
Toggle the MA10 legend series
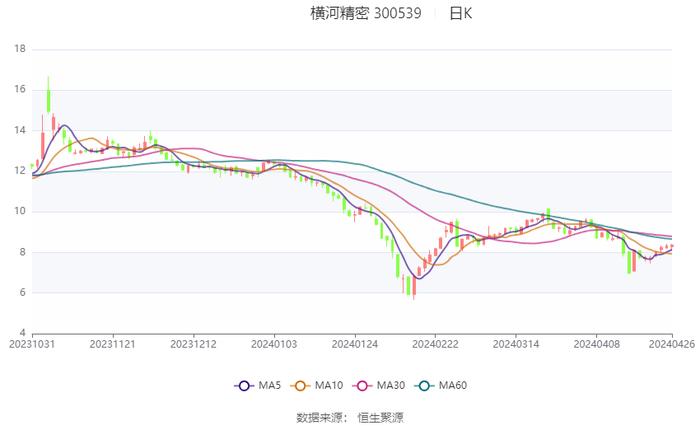[317, 386]
